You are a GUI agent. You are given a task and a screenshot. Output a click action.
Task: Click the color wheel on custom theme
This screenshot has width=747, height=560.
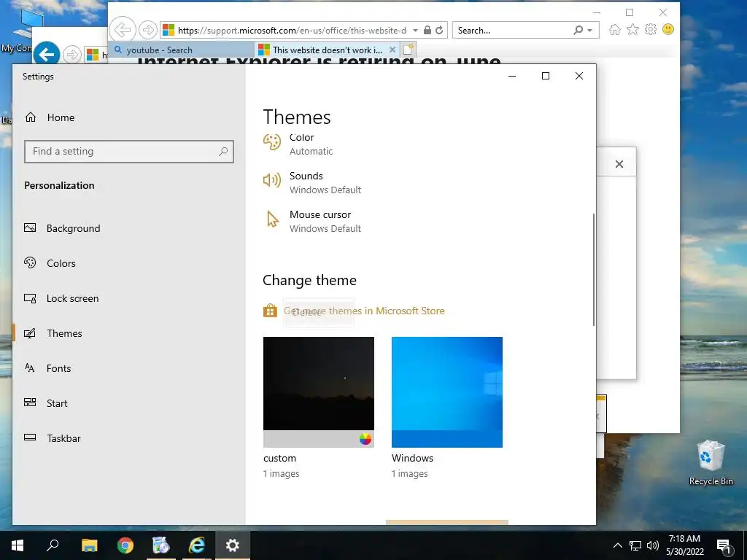click(x=365, y=439)
